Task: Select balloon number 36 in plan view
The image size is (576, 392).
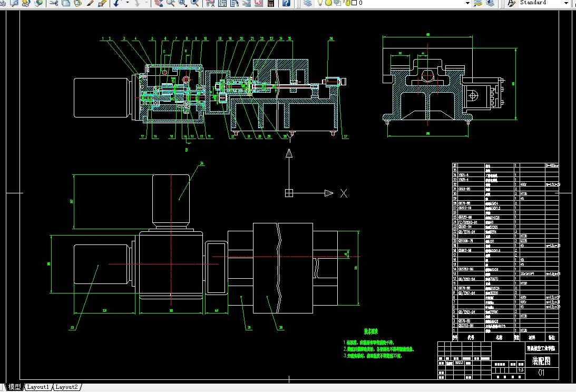Action: (281, 327)
